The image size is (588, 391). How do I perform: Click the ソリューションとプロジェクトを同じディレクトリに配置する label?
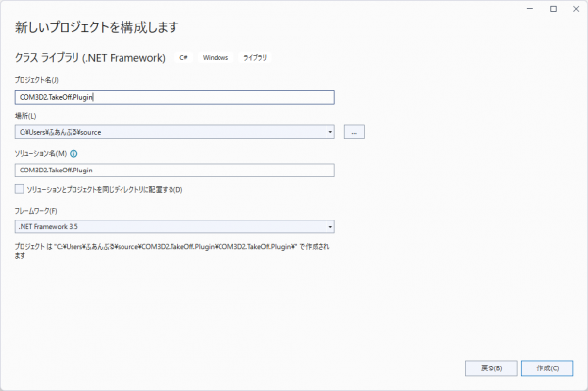pos(105,190)
